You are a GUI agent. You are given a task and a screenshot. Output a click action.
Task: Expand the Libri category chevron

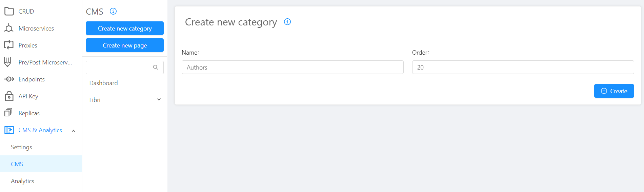pos(159,99)
